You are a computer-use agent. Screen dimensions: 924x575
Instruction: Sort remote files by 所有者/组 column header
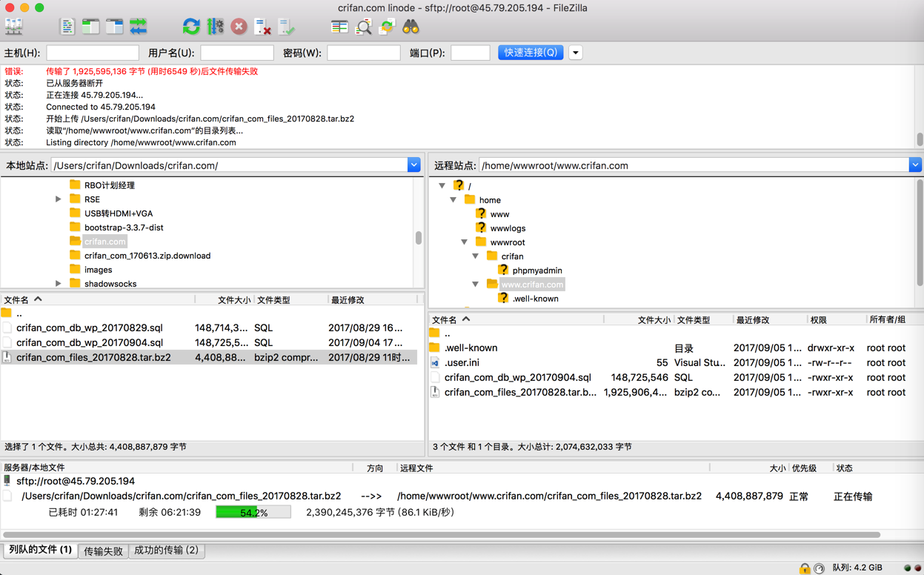(894, 319)
